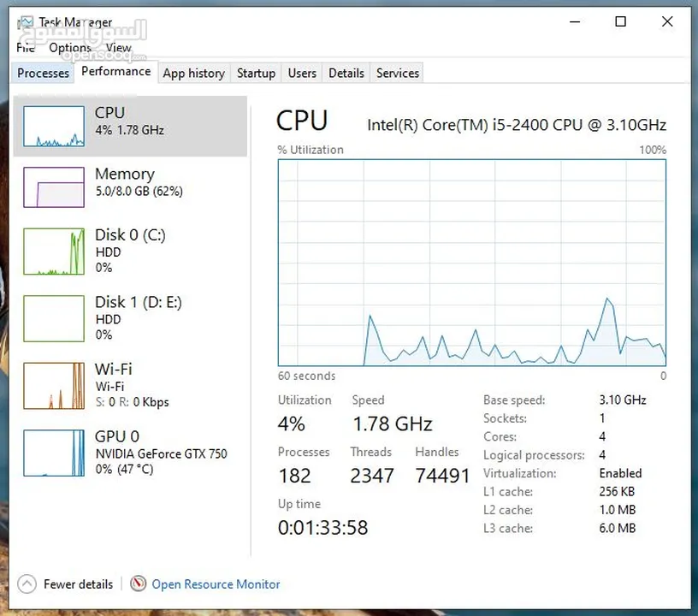The width and height of the screenshot is (698, 616).
Task: Click the 74491 handles count
Action: click(442, 476)
